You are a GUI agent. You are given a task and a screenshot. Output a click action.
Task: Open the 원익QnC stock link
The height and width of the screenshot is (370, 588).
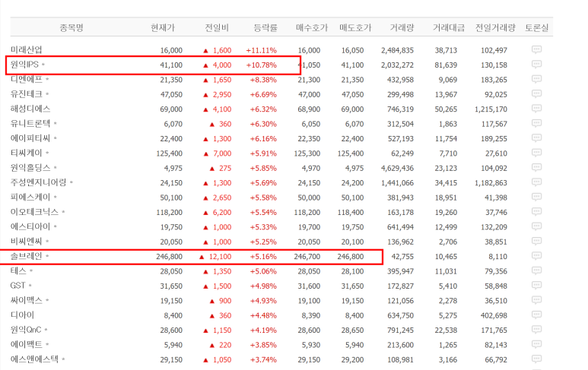click(26, 330)
